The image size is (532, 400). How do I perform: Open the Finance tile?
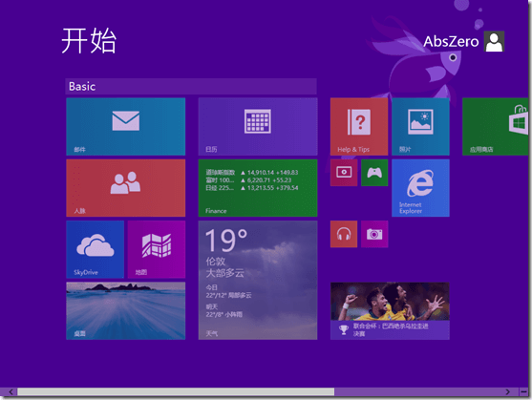258,188
